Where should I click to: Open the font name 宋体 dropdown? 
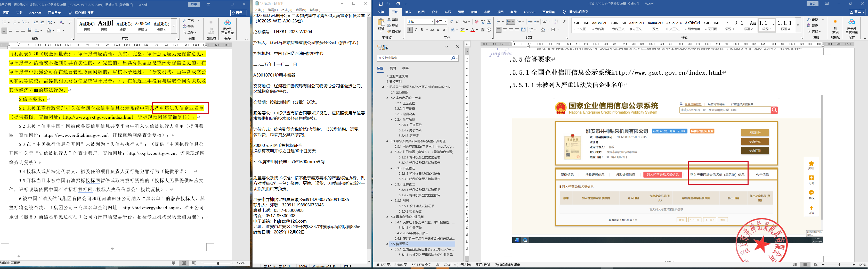pyautogui.click(x=433, y=22)
